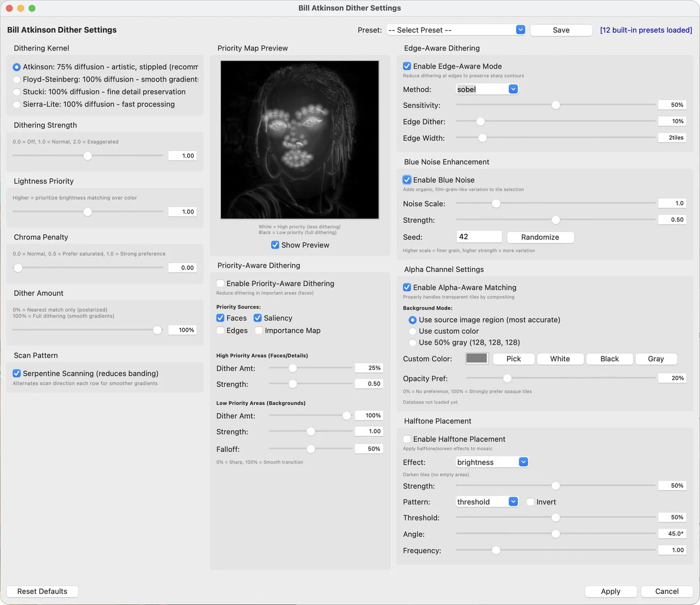
Task: Click the Chroma Penalty slider handle
Action: coord(18,268)
